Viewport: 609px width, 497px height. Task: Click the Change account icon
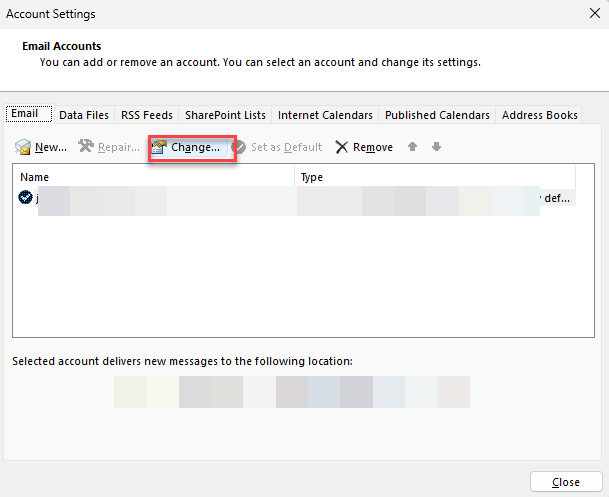[159, 147]
